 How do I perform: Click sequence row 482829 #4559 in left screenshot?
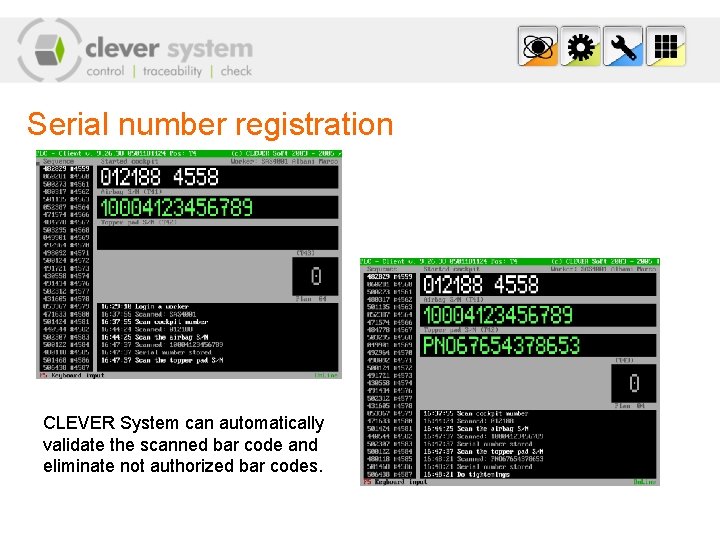point(66,169)
